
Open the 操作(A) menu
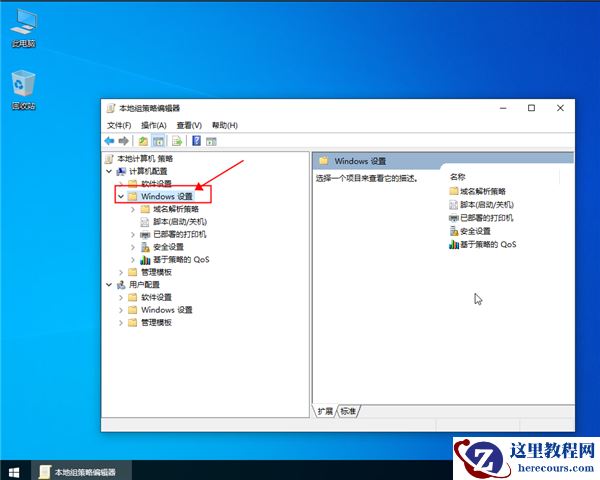[153, 125]
